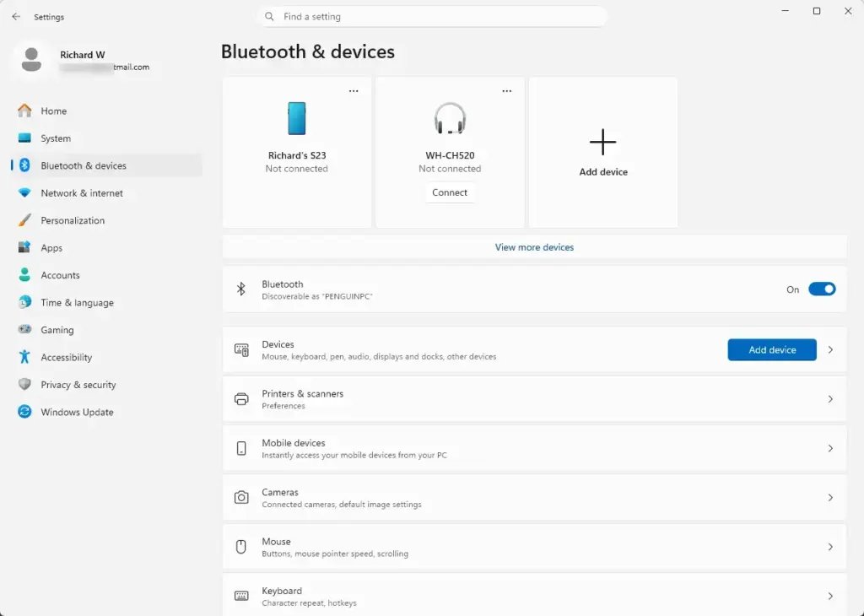Click the Accessibility sidebar label

(x=66, y=357)
